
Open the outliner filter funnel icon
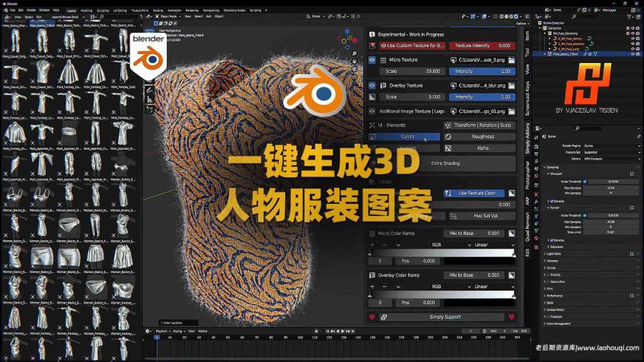pyautogui.click(x=630, y=17)
